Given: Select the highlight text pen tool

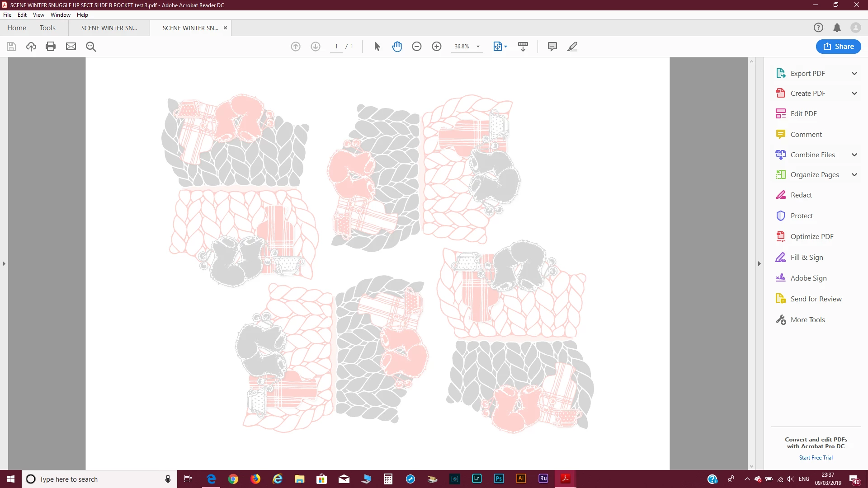Looking at the screenshot, I should point(572,47).
